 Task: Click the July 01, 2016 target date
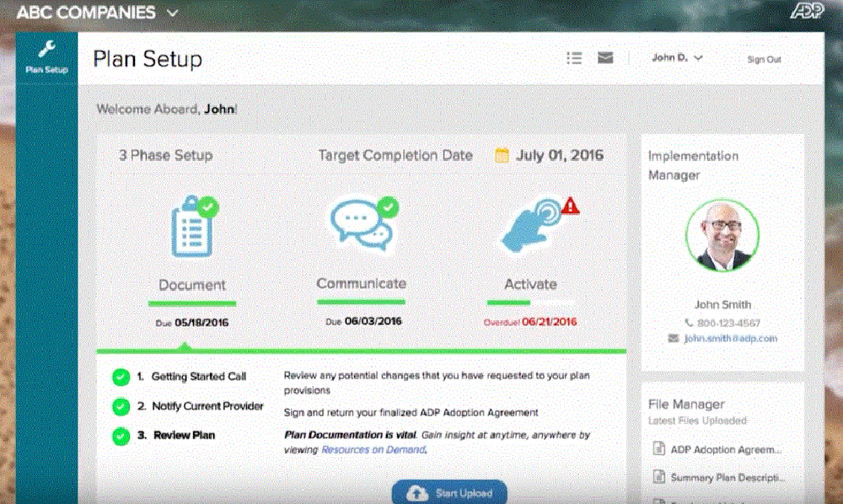[560, 155]
